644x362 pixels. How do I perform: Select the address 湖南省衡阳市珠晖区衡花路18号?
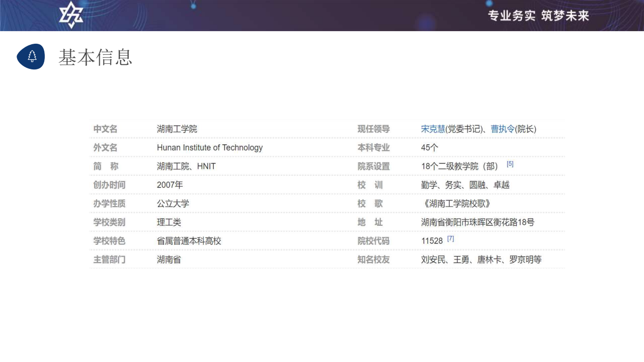click(477, 222)
